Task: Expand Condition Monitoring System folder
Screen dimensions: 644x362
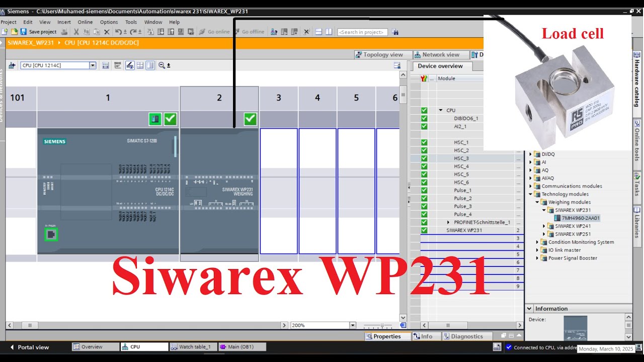Action: (x=537, y=242)
